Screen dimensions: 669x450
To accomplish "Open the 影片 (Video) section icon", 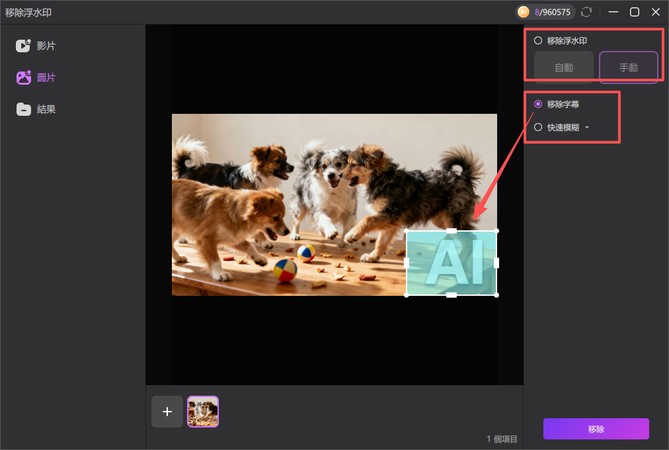I will pyautogui.click(x=23, y=46).
